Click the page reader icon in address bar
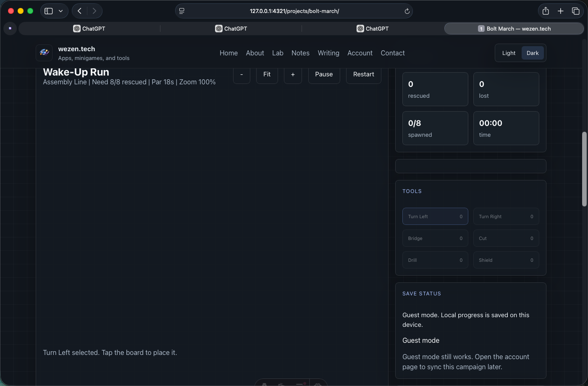The image size is (588, 386). (x=182, y=11)
